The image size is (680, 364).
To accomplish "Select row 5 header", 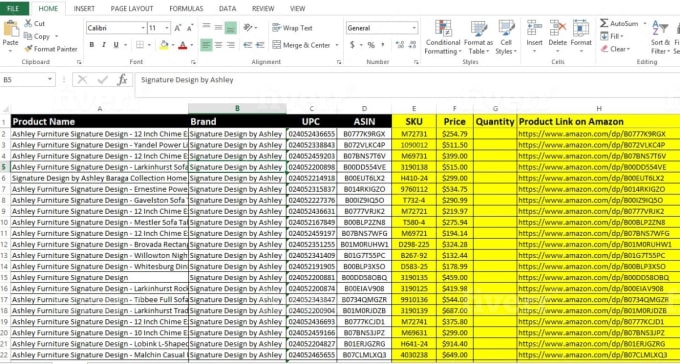I will (4, 167).
